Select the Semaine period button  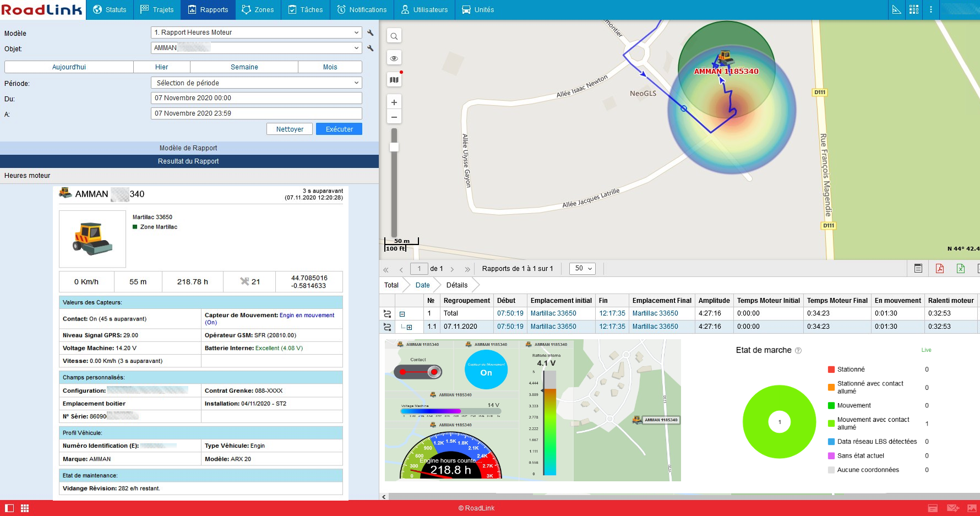pos(244,67)
